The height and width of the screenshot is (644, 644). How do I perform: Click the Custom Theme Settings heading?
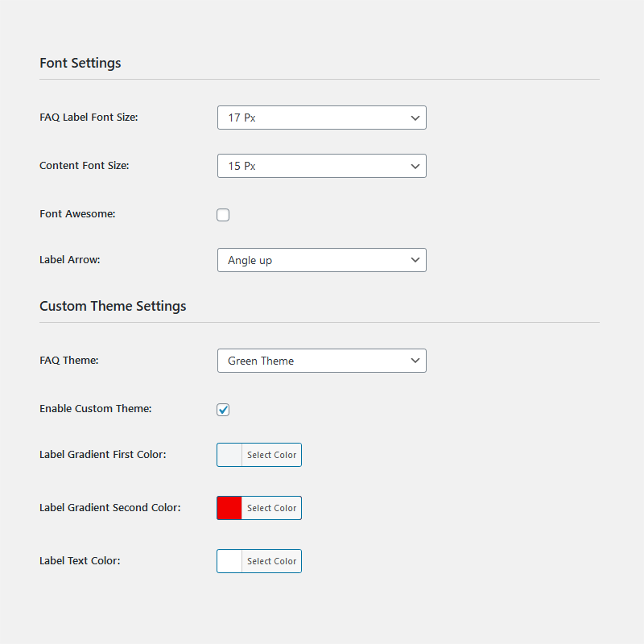point(113,306)
